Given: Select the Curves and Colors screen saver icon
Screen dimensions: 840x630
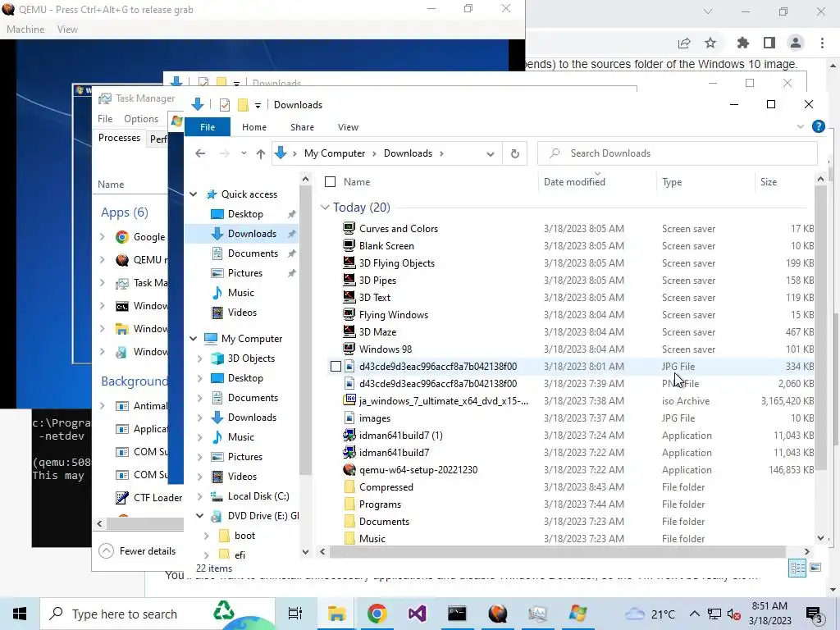Looking at the screenshot, I should click(349, 229).
